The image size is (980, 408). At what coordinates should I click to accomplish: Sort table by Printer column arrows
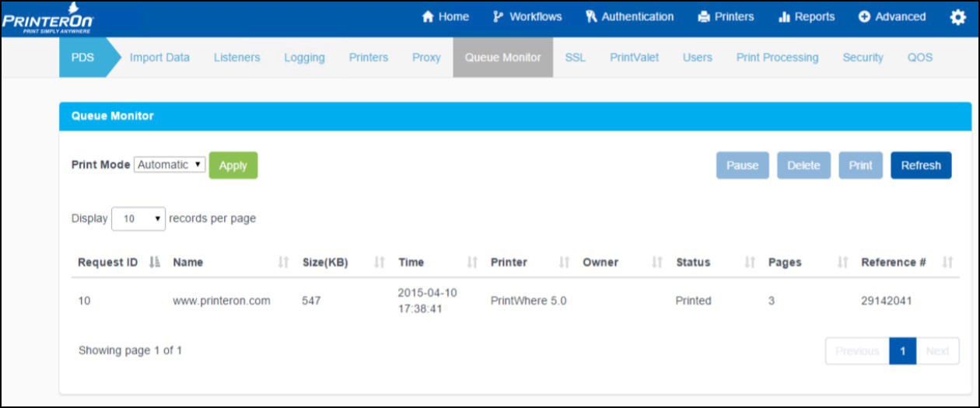[565, 263]
